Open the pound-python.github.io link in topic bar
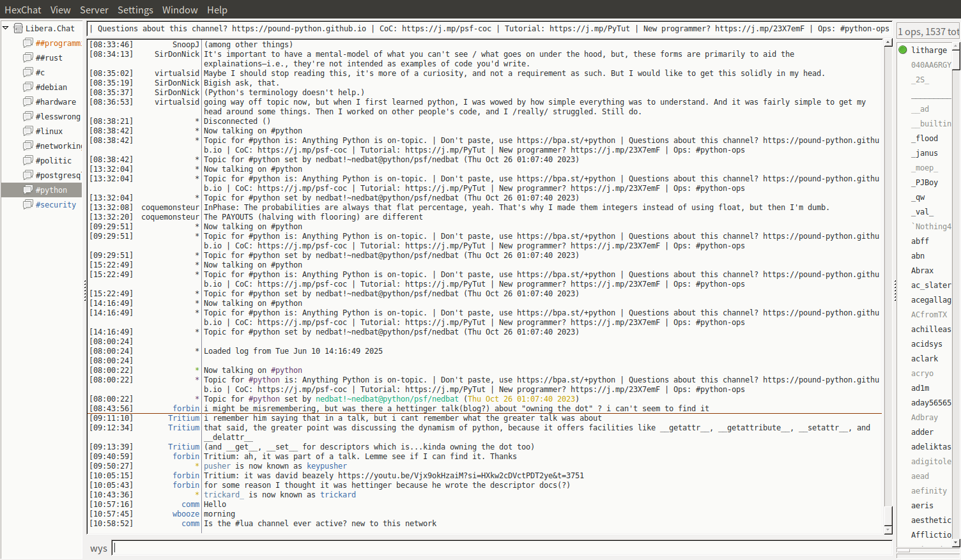Image resolution: width=961 pixels, height=560 pixels. coord(299,29)
